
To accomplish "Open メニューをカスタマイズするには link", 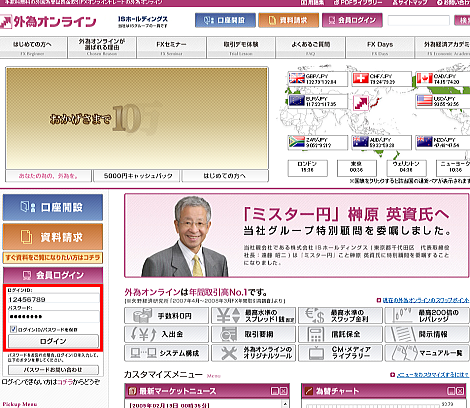I will click(432, 375).
